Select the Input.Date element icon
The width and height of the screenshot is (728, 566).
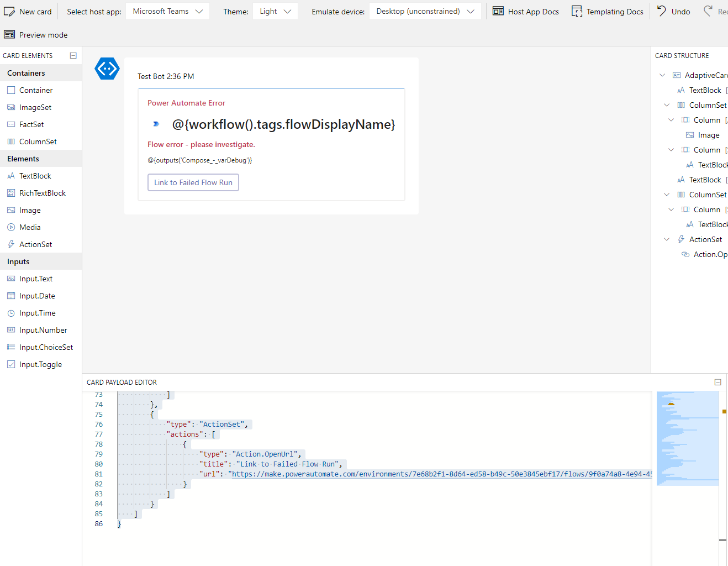coord(11,296)
